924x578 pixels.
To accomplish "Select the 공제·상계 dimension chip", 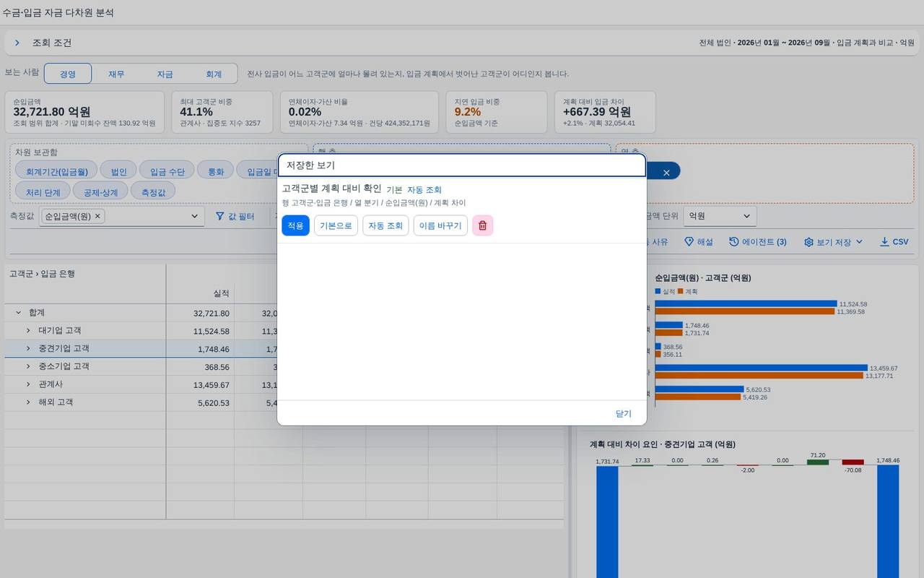I will click(x=101, y=191).
